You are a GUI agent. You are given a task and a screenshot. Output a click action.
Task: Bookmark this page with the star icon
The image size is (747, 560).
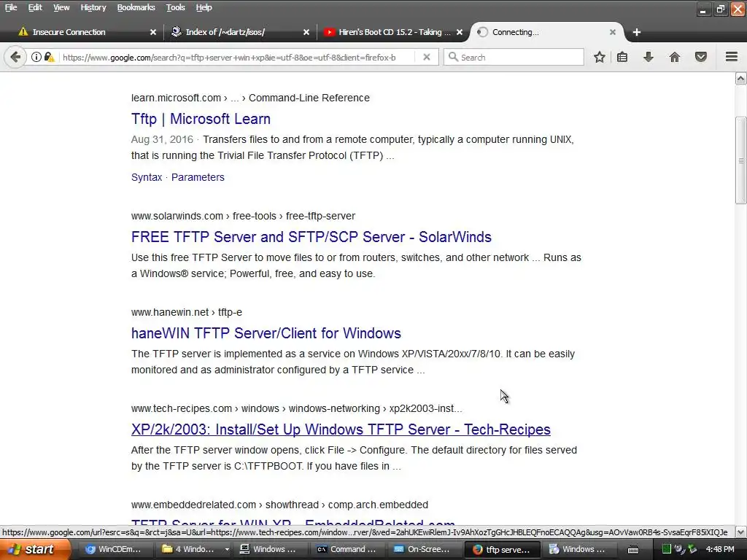click(600, 57)
